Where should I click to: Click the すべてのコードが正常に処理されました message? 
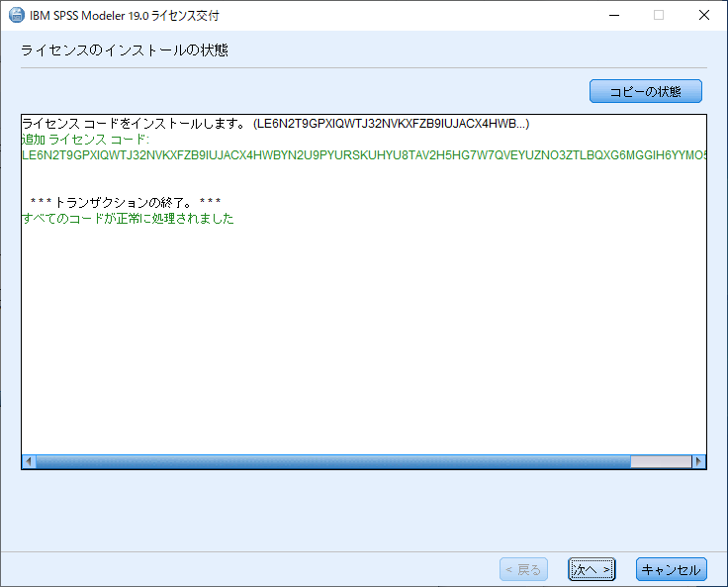click(128, 219)
